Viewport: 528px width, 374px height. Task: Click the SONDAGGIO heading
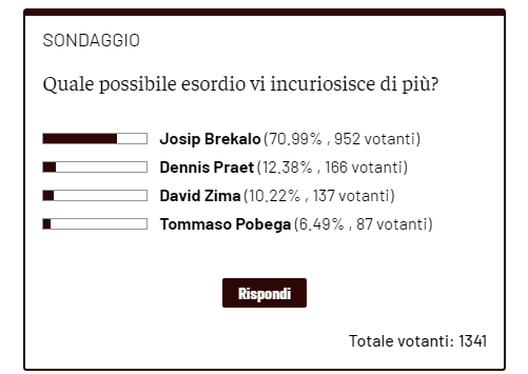click(91, 40)
